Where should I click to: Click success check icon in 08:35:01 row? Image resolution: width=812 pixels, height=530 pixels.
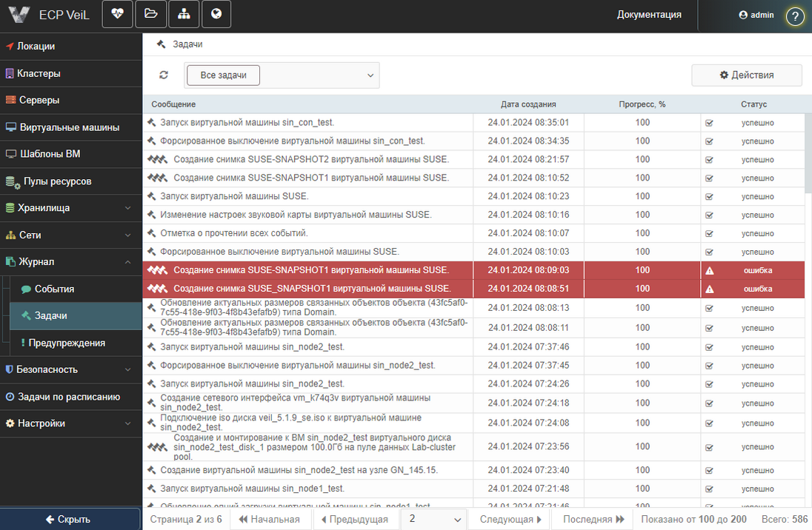coord(710,123)
